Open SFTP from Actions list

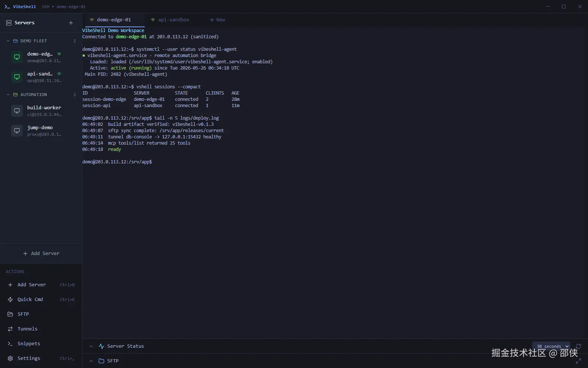pos(41,314)
